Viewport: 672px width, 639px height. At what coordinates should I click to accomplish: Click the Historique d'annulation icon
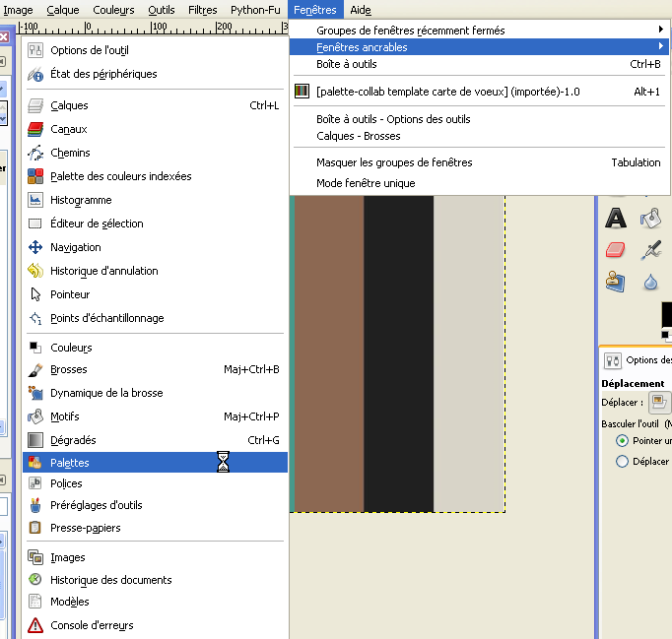click(x=35, y=271)
